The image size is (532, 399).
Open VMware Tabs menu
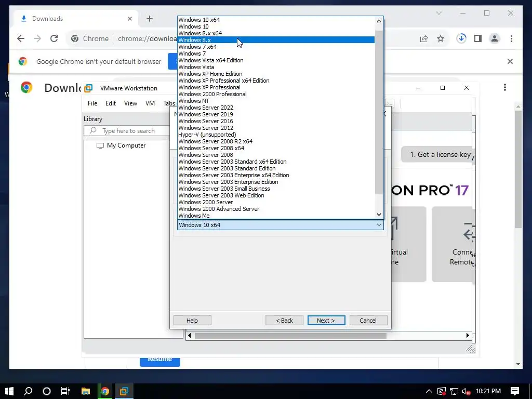pos(169,103)
